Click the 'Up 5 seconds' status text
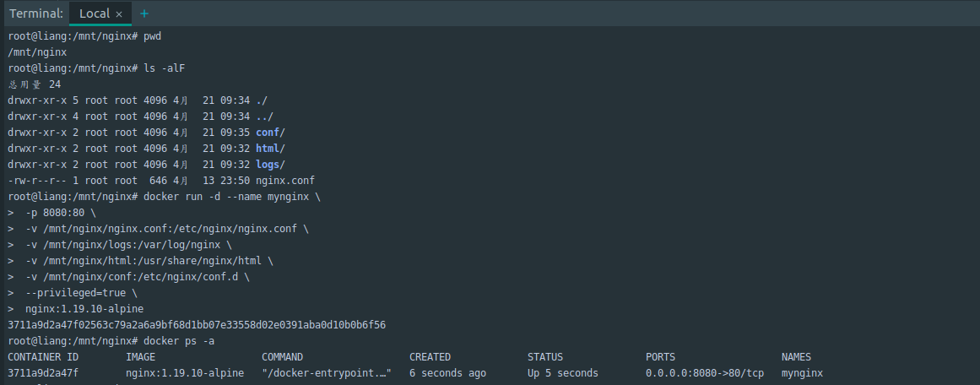The height and width of the screenshot is (385, 980). click(562, 373)
